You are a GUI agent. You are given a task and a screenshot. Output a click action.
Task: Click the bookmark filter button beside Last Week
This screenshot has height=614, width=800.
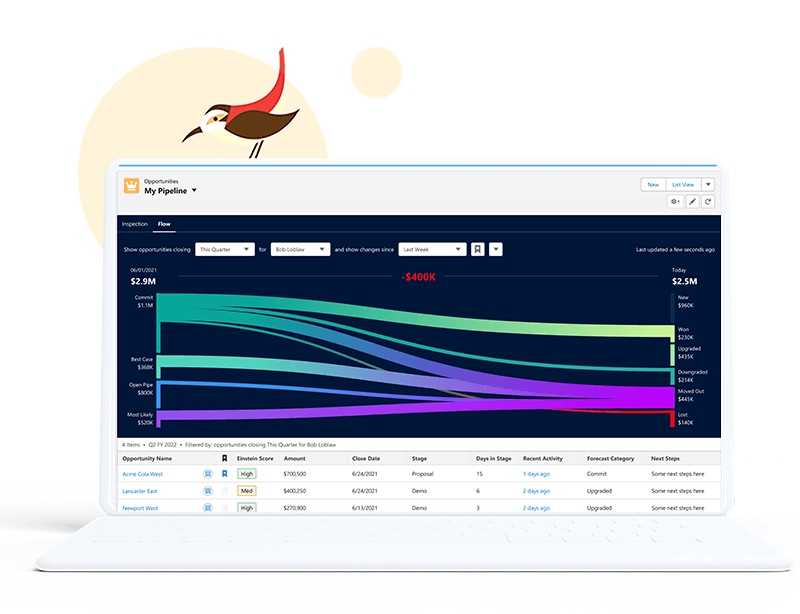478,250
